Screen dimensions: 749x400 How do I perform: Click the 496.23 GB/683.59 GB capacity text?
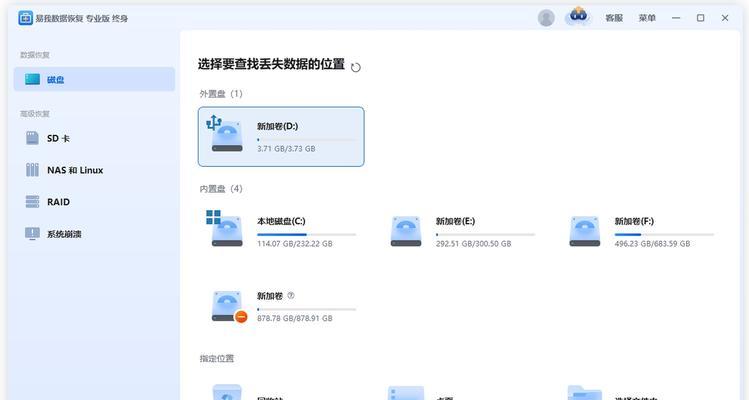(x=652, y=244)
